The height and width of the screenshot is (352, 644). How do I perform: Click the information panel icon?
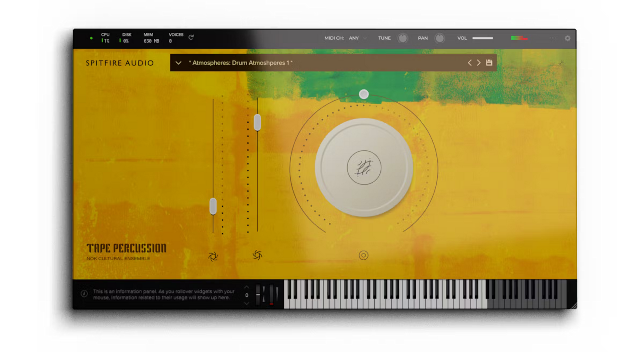[84, 294]
